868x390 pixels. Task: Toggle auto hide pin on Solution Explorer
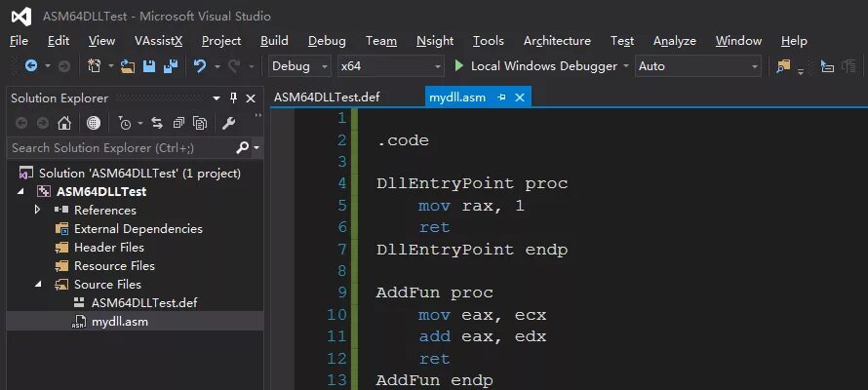(234, 97)
